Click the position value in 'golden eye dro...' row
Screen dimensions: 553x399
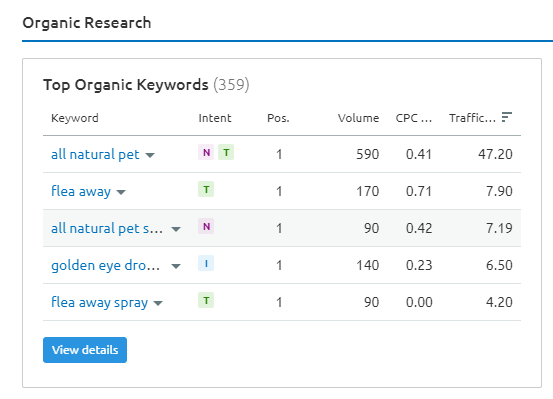tap(279, 265)
